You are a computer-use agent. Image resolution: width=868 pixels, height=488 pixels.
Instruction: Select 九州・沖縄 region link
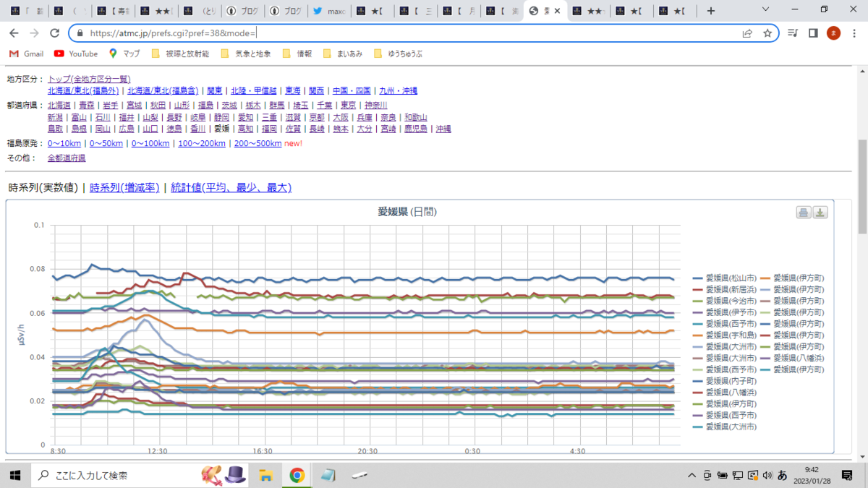coord(399,90)
